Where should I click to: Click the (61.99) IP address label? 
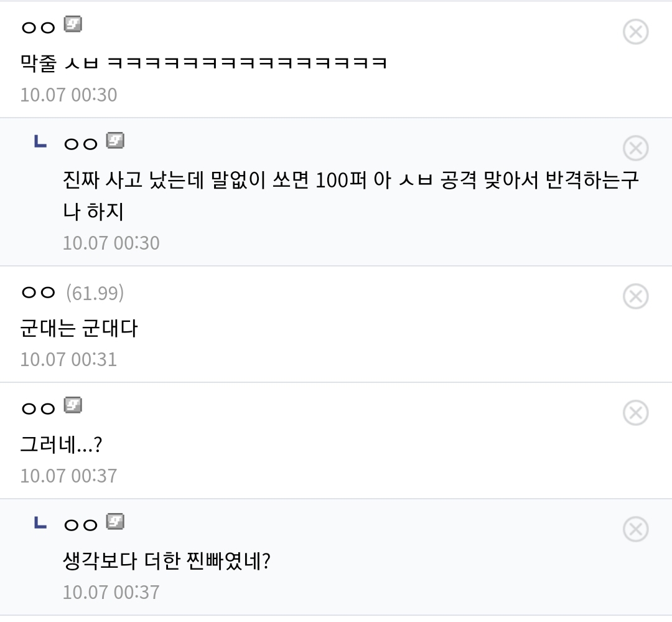click(95, 293)
